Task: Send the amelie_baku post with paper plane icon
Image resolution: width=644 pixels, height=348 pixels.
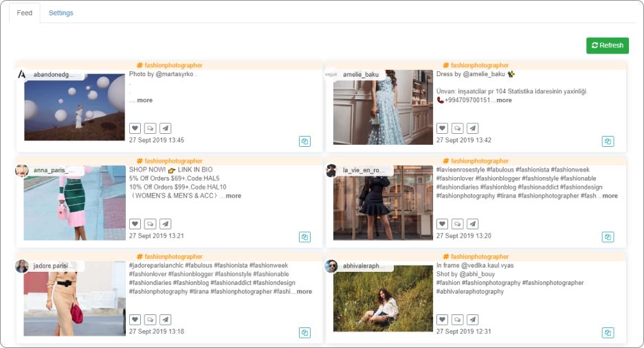Action: [x=472, y=128]
